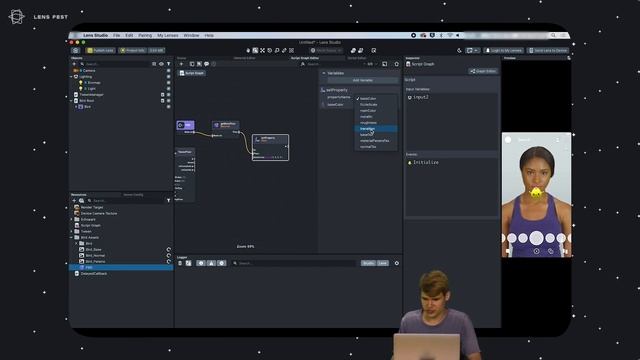Viewport: 640px width, 360px height.
Task: Open macOS Spotlight search icon
Action: (x=553, y=36)
